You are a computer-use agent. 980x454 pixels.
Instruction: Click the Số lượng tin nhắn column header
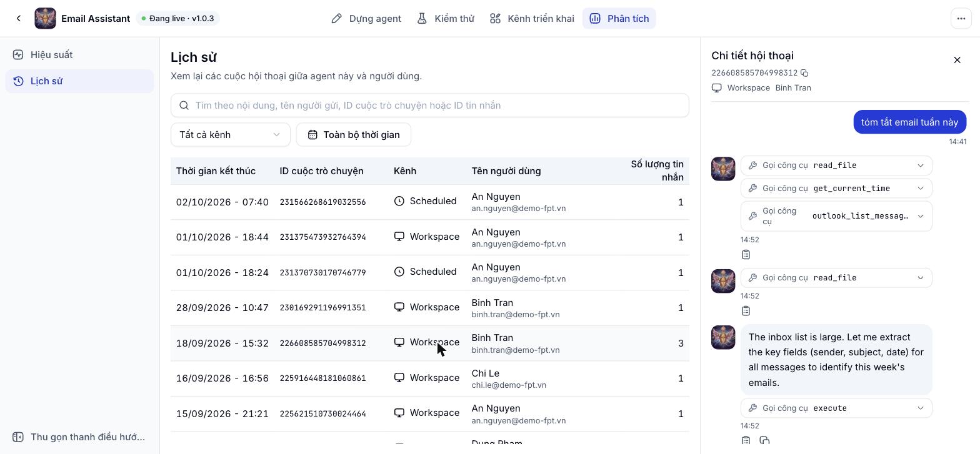click(x=657, y=171)
